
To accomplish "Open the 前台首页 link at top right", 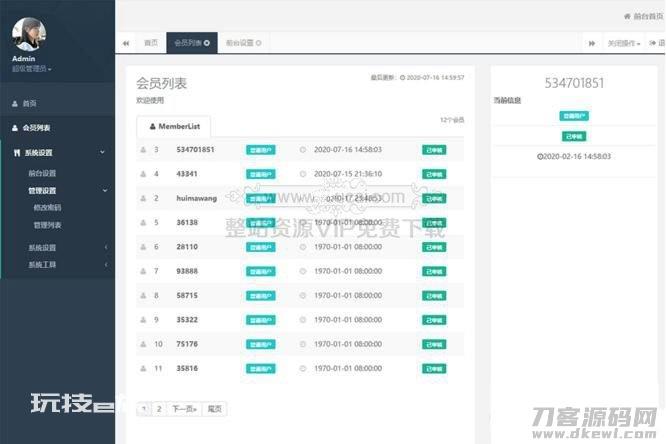I will 643,16.
